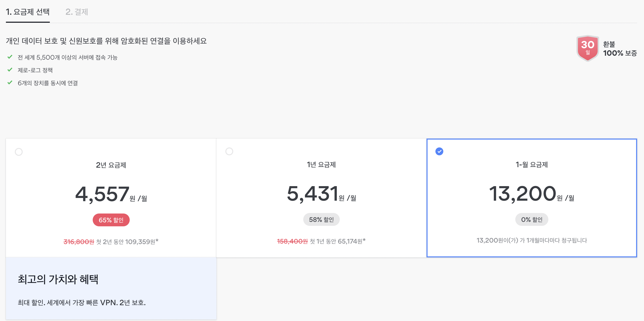Screen dimensions: 644x321
Task: Click the checked 1-월 요금제 radio
Action: [439, 151]
